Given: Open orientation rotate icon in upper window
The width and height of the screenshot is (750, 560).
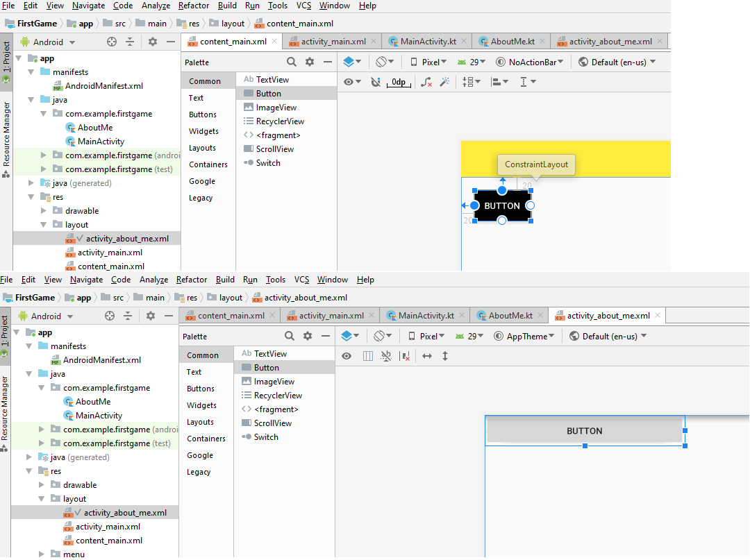Looking at the screenshot, I should [384, 62].
